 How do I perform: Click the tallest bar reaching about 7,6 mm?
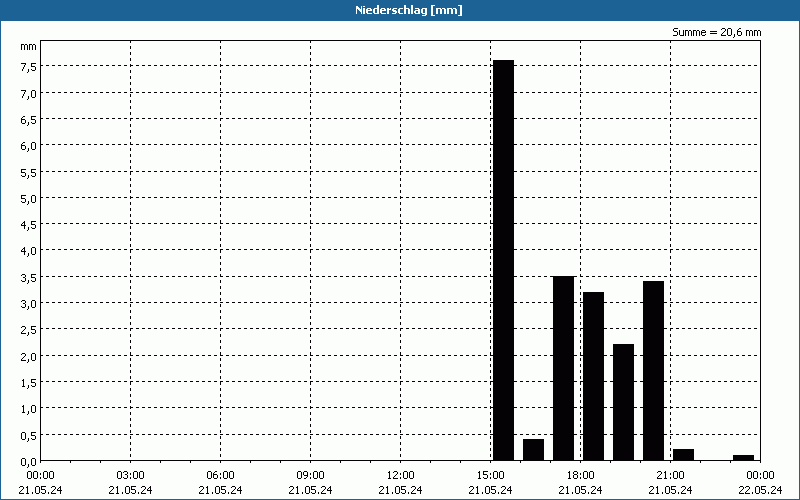[503, 260]
